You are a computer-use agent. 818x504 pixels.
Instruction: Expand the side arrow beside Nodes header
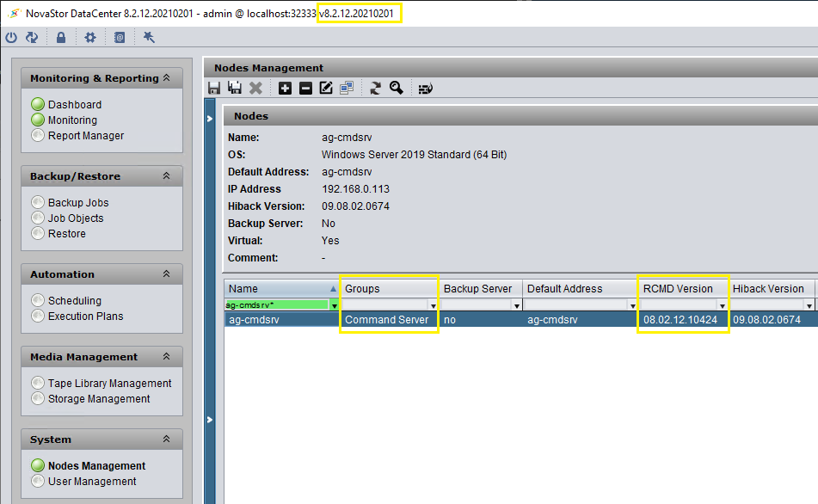click(x=210, y=119)
